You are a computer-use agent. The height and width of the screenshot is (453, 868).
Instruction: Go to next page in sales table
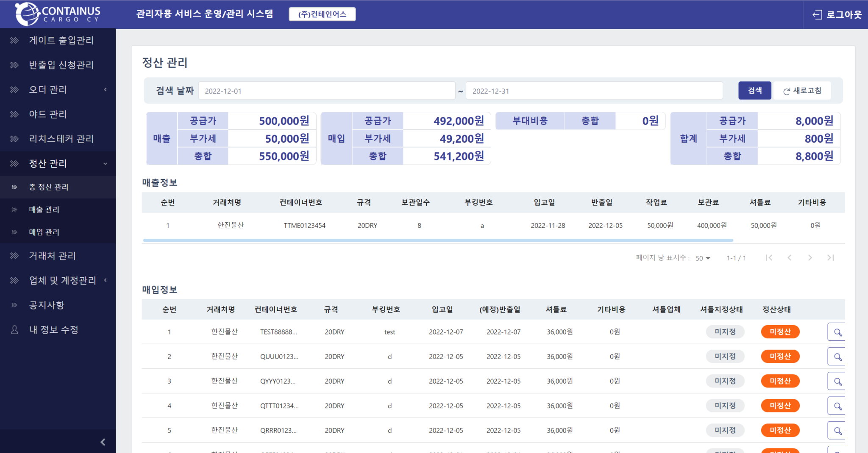810,258
